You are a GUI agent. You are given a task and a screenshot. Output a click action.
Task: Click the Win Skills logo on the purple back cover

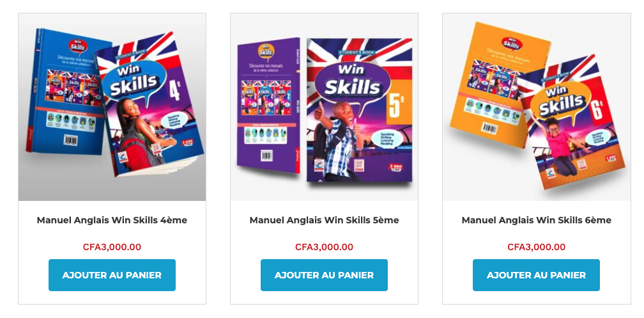tap(266, 52)
